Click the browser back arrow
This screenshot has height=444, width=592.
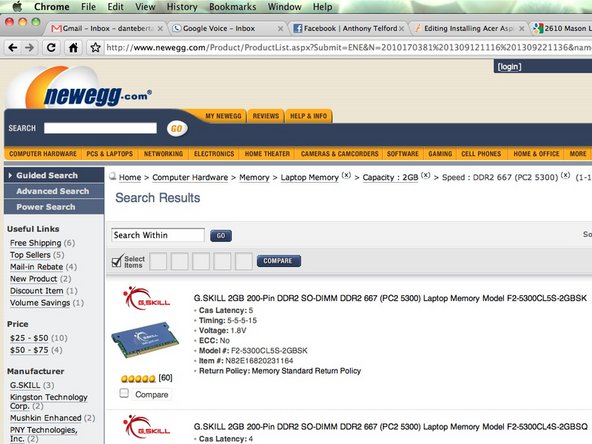click(13, 48)
